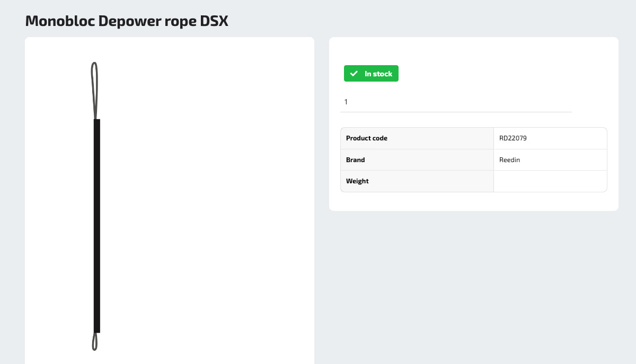Click "DSX" at the end of the heading
Viewport: 636px width, 364px height.
coord(215,21)
